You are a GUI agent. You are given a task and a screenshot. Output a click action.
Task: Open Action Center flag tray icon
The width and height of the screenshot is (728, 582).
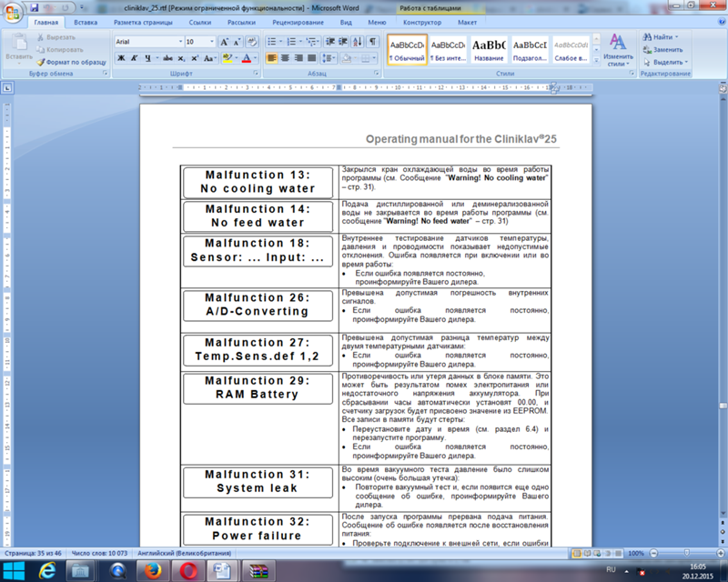point(641,572)
